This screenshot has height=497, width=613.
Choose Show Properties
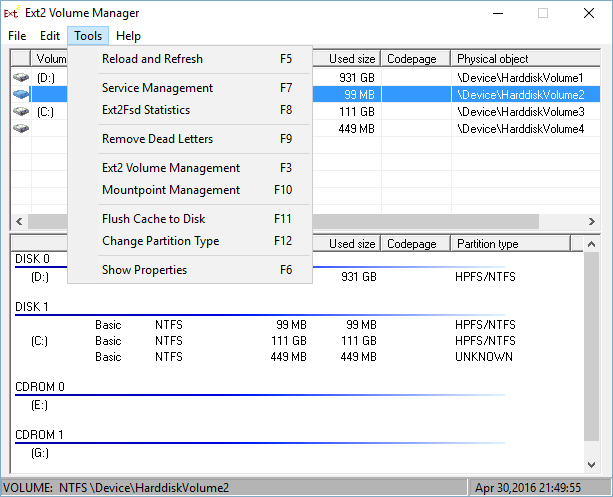190,270
